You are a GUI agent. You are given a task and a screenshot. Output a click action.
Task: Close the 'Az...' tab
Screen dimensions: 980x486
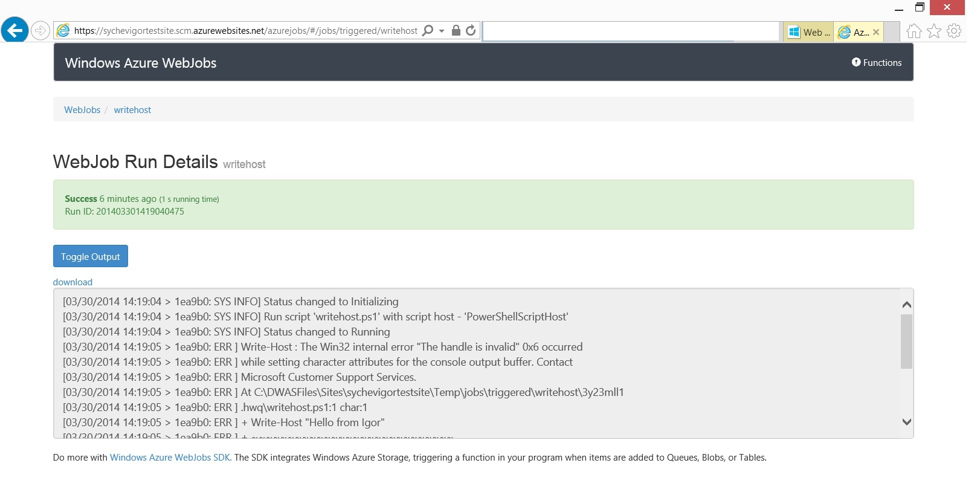click(876, 33)
